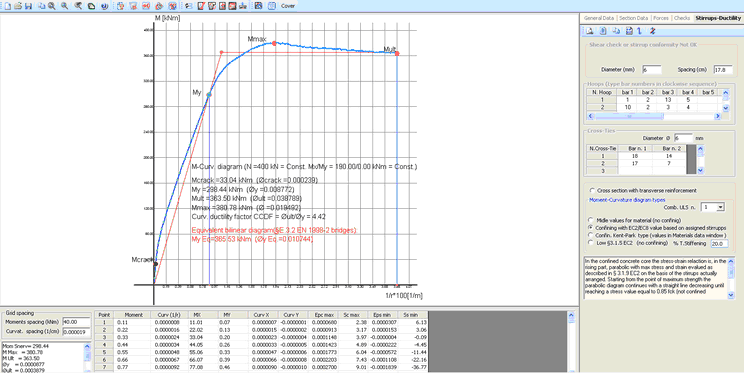Click hoop 1 bar 3 cell showing 13
This screenshot has width=744, height=374.
pos(667,100)
